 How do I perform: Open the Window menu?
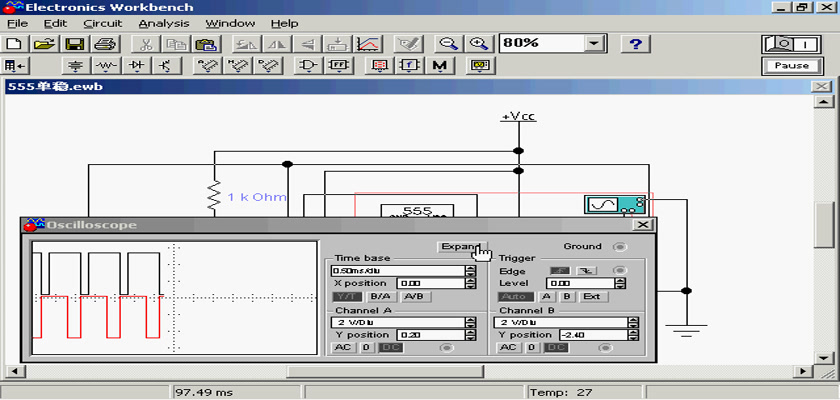coord(230,24)
